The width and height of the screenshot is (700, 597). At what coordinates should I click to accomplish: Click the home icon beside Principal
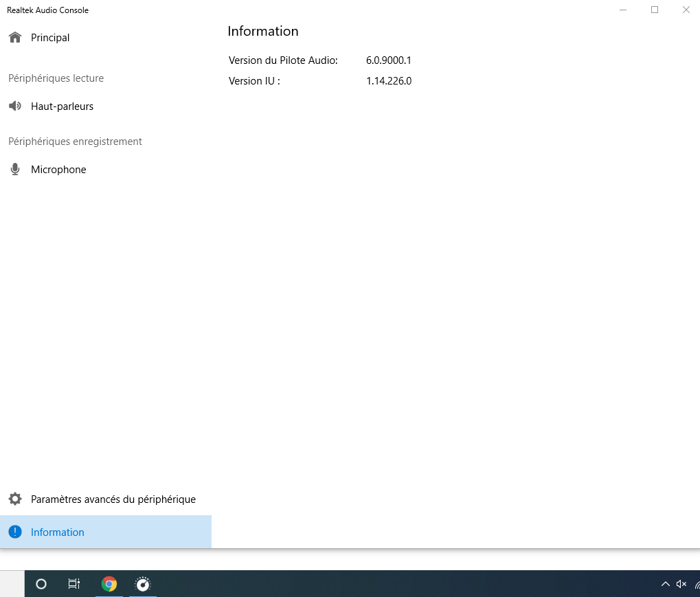15,37
